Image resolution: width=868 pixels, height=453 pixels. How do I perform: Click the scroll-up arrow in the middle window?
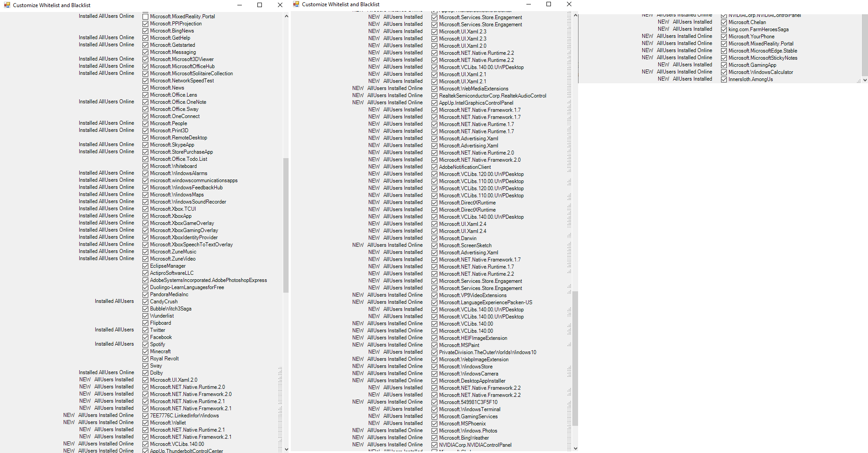pyautogui.click(x=575, y=16)
